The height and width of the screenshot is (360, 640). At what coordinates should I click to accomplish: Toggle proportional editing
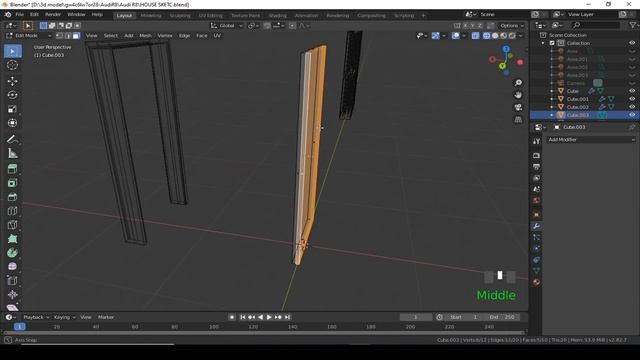coord(293,26)
